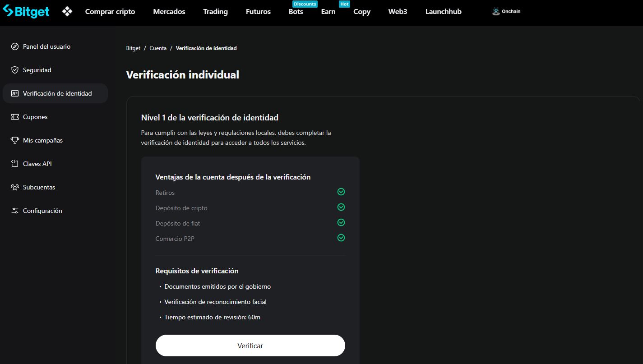Click the Subcuentas people icon
The height and width of the screenshot is (364, 643).
14,187
